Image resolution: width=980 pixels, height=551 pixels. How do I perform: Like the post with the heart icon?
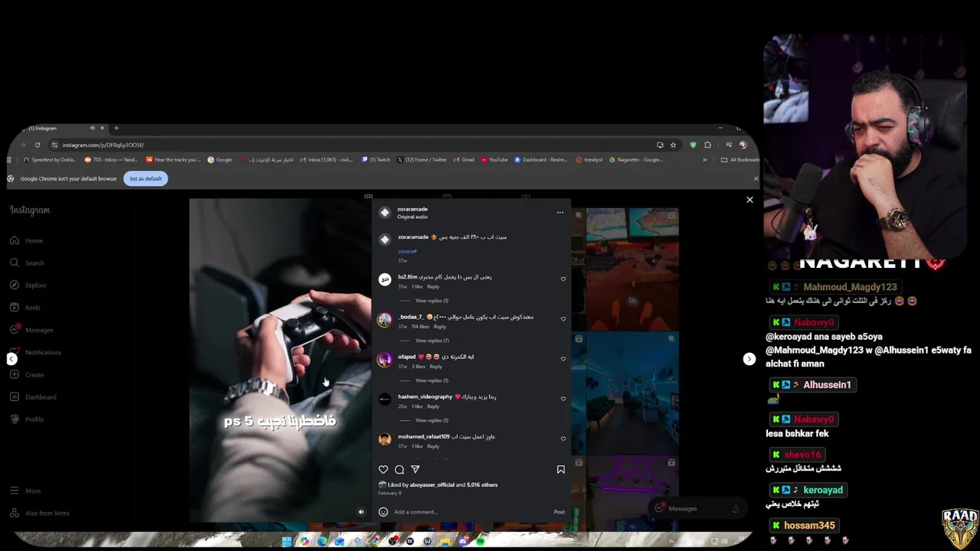pyautogui.click(x=384, y=469)
